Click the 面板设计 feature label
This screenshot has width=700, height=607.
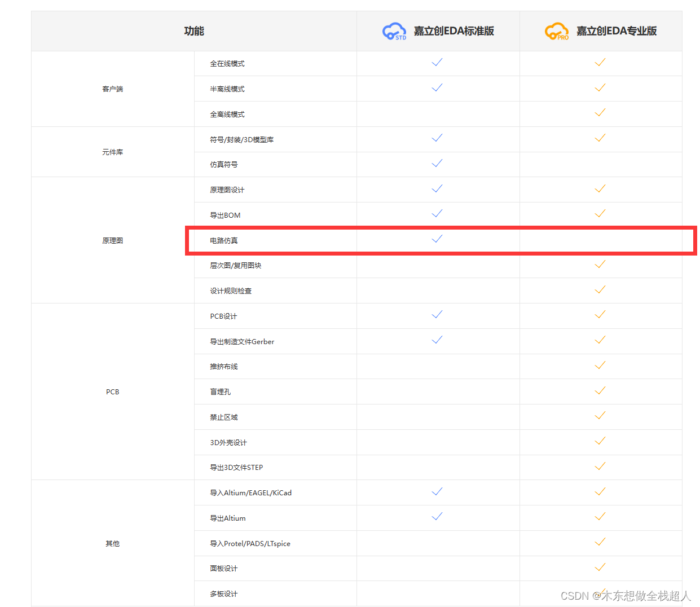point(224,569)
